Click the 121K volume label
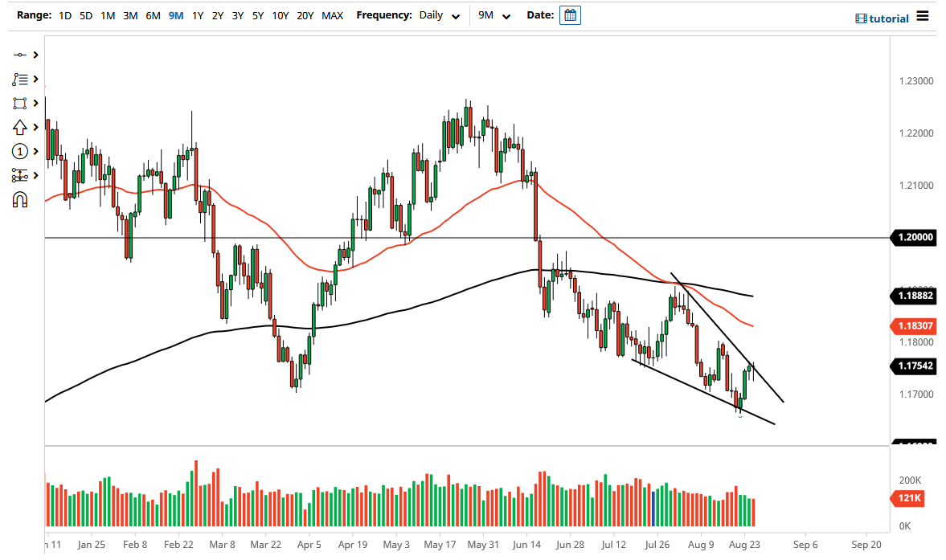Screen dimensions: 946x560 pyautogui.click(x=911, y=499)
